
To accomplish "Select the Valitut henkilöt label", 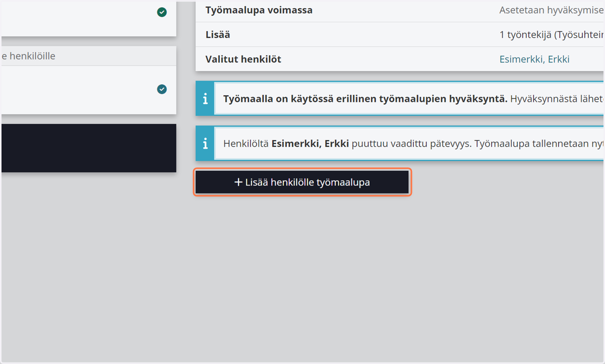I will coord(243,59).
